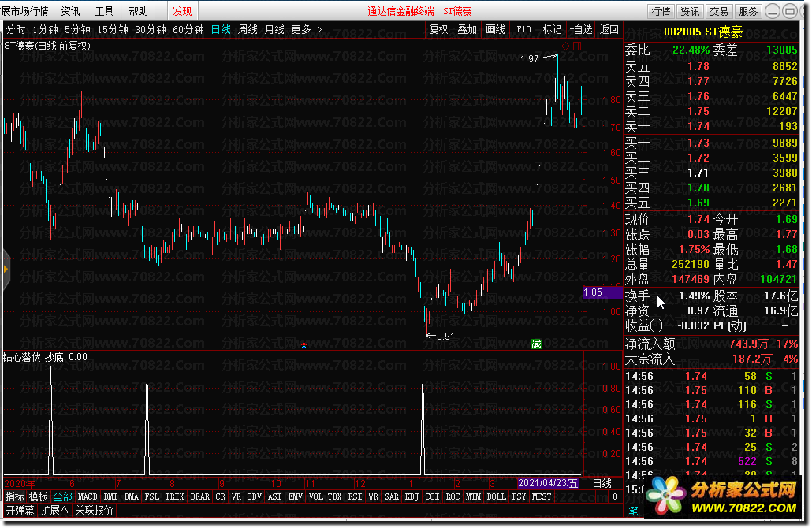Click the red diamond icon above chart
812x528 pixels.
pyautogui.click(x=565, y=46)
